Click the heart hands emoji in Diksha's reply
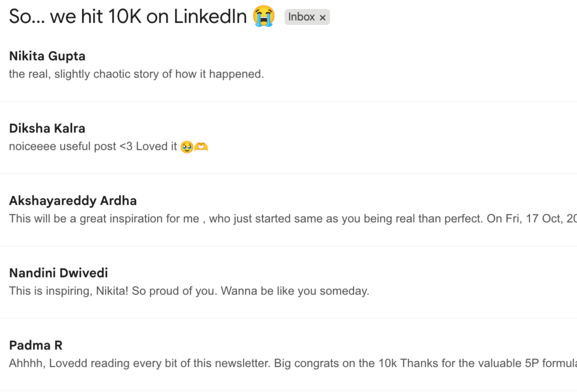Viewport: 577px width, 392px height. (x=201, y=147)
